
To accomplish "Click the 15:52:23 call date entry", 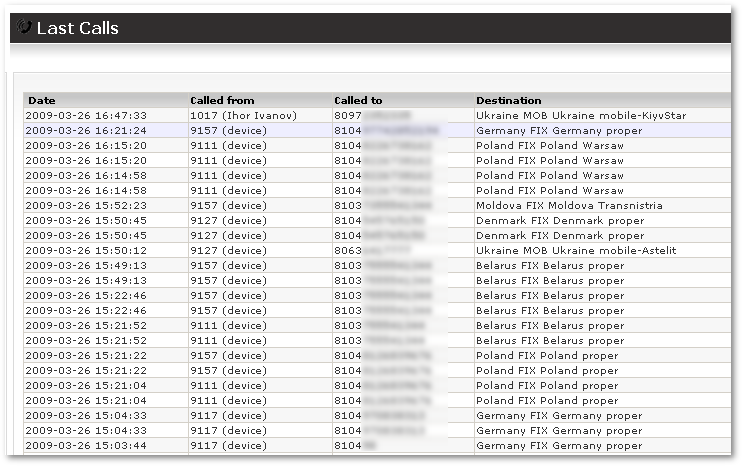I will (87, 205).
